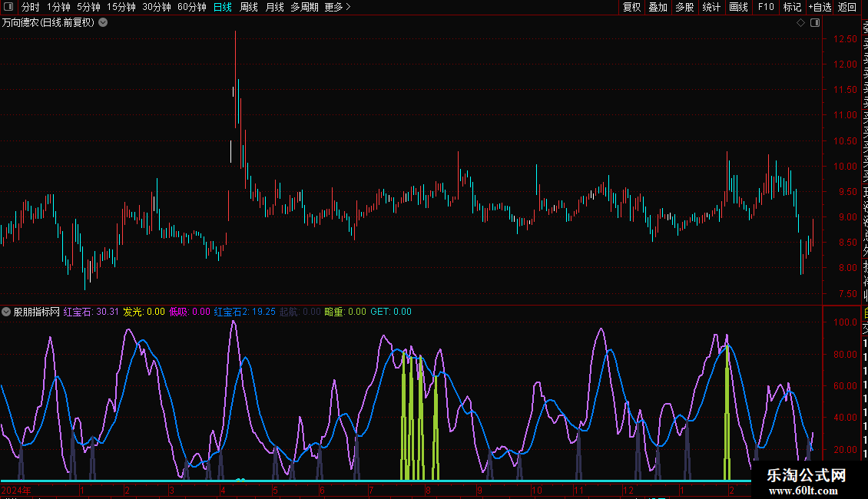
Task: Switch to the 月线 monthly chart
Action: click(274, 7)
